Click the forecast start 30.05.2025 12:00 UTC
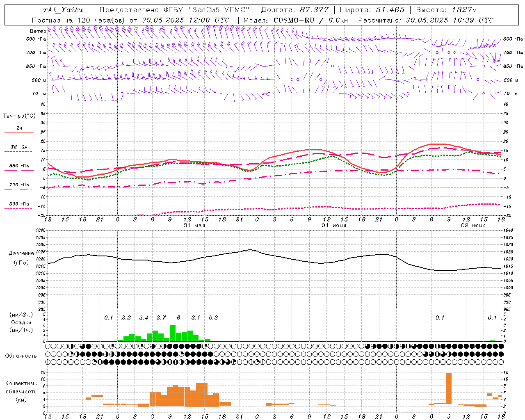Screen dimensions: 525x420 185,20
